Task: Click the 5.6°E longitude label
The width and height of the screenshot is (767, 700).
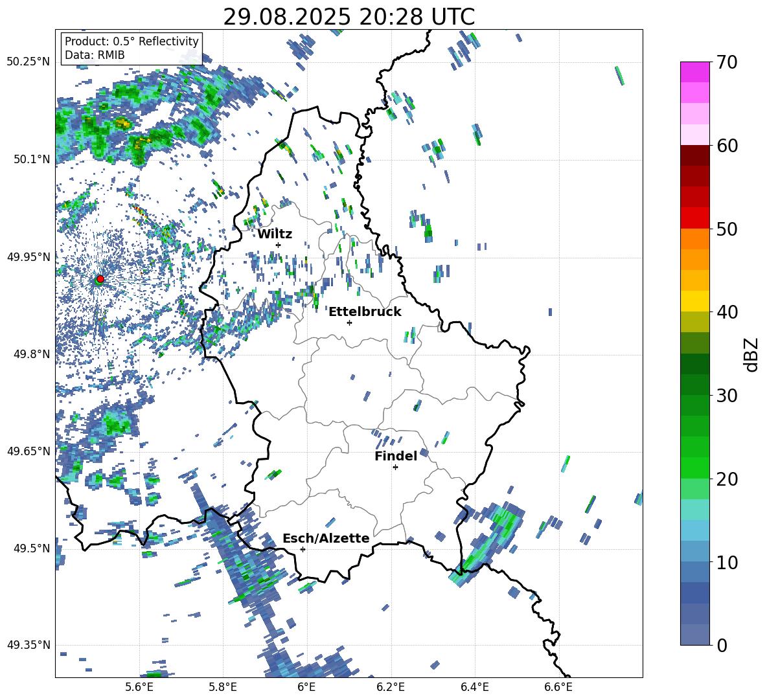Action: point(139,687)
